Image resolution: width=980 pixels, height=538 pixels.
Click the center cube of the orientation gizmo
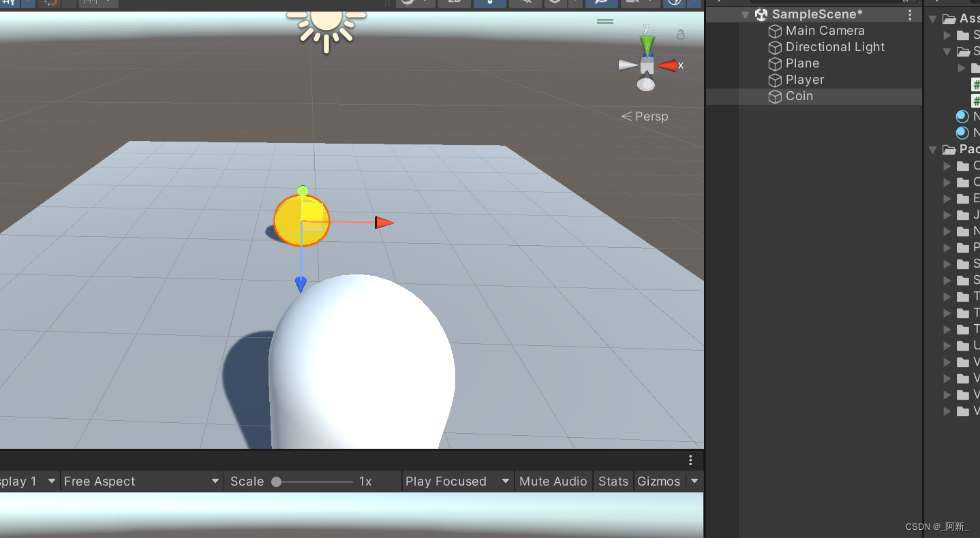coord(647,66)
